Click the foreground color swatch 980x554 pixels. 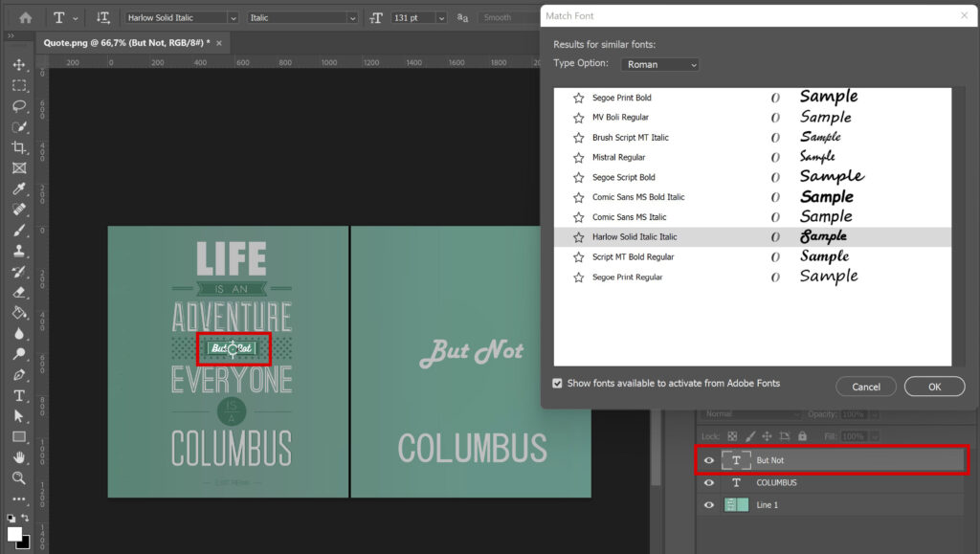(14, 534)
